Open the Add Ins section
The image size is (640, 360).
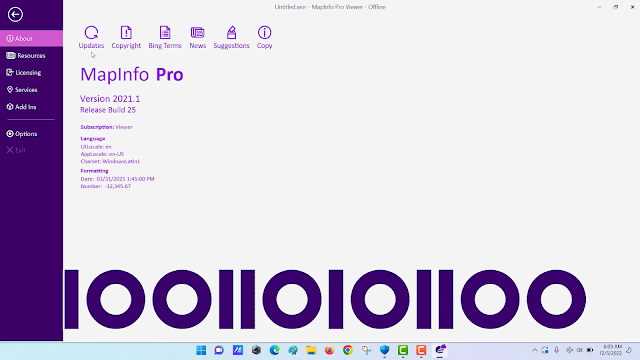click(31, 107)
